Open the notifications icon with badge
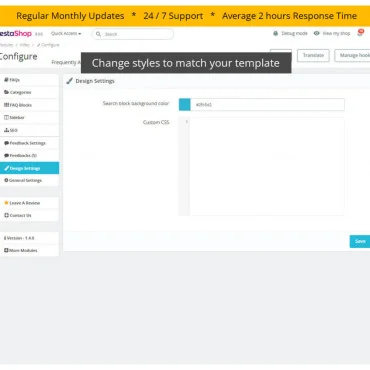The width and height of the screenshot is (370, 370). (360, 33)
